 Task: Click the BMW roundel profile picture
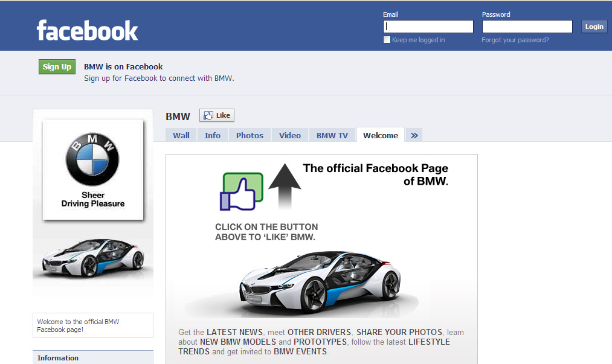(92, 159)
